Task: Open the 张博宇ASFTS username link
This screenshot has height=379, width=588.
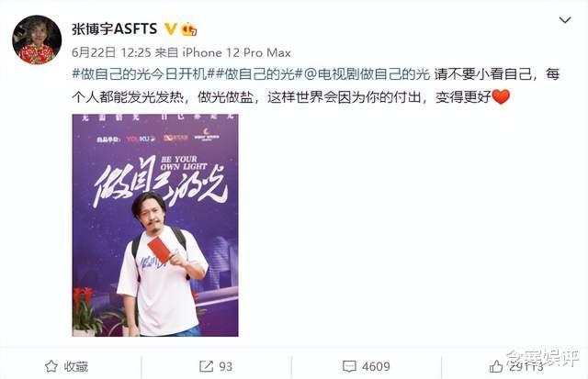Action: pos(114,28)
